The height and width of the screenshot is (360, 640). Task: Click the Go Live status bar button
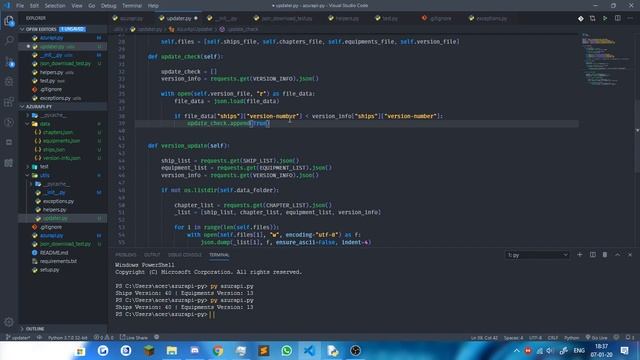596,338
